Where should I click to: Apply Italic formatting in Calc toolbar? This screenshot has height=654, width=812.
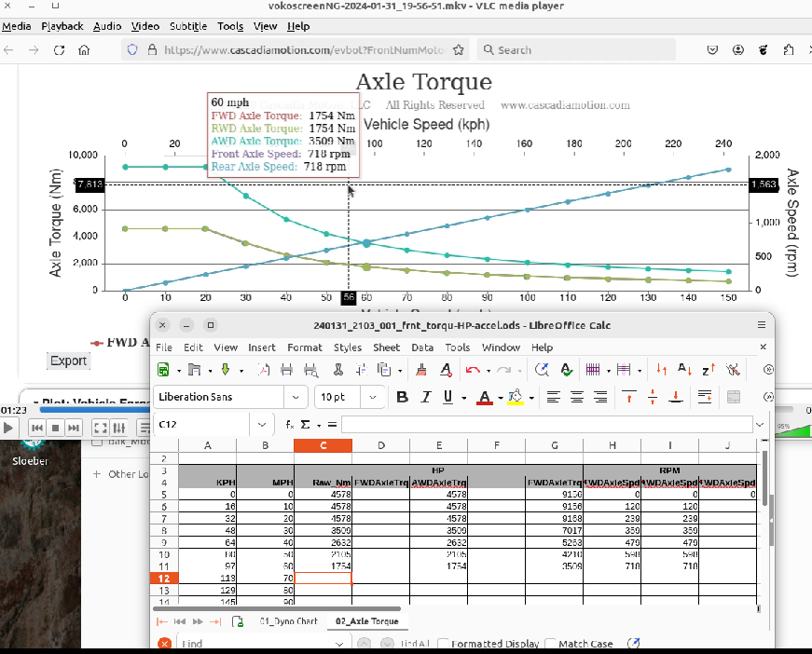coord(425,397)
